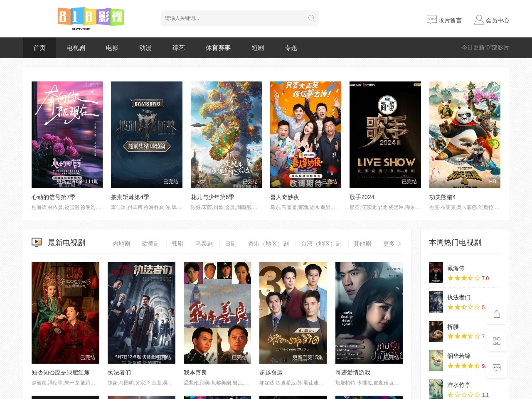Click the 韶华若锦 small thumbnail
This screenshot has width=532, height=399.
pos(436,360)
